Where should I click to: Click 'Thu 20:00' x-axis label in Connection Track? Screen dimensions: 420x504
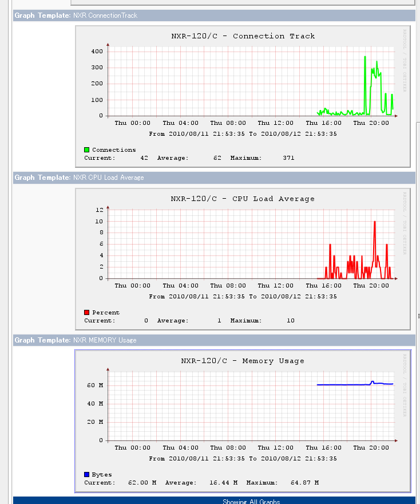coord(371,123)
